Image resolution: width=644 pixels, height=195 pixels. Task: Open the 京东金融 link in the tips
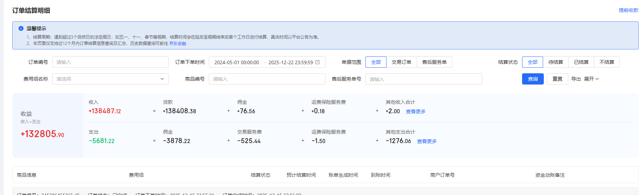coord(178,43)
